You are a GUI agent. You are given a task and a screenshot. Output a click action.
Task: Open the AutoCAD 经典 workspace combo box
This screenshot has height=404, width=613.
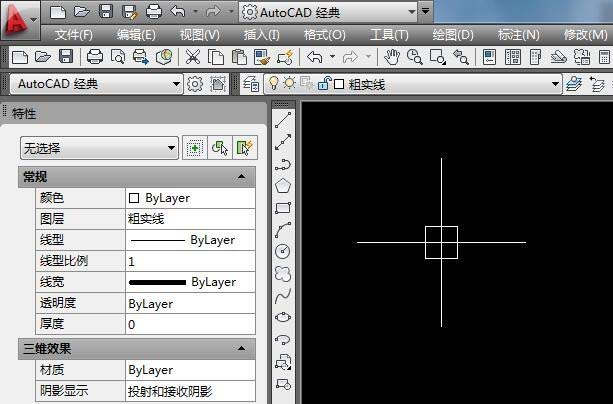96,84
